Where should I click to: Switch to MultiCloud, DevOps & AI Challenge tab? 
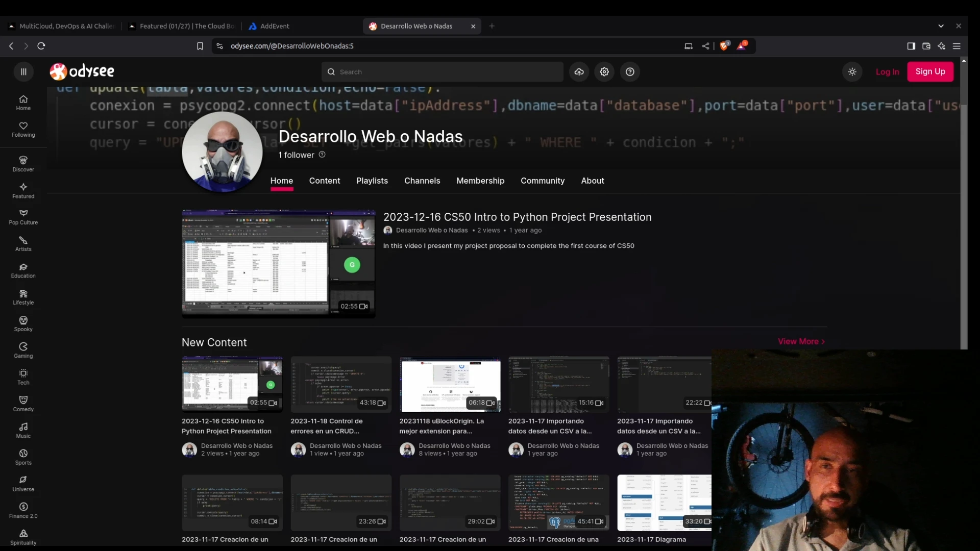(x=62, y=26)
